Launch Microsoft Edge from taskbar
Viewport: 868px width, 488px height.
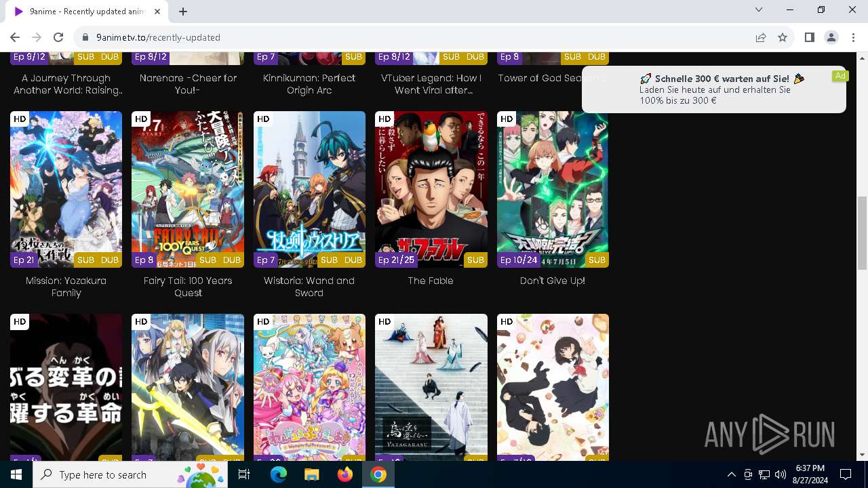[x=279, y=474]
